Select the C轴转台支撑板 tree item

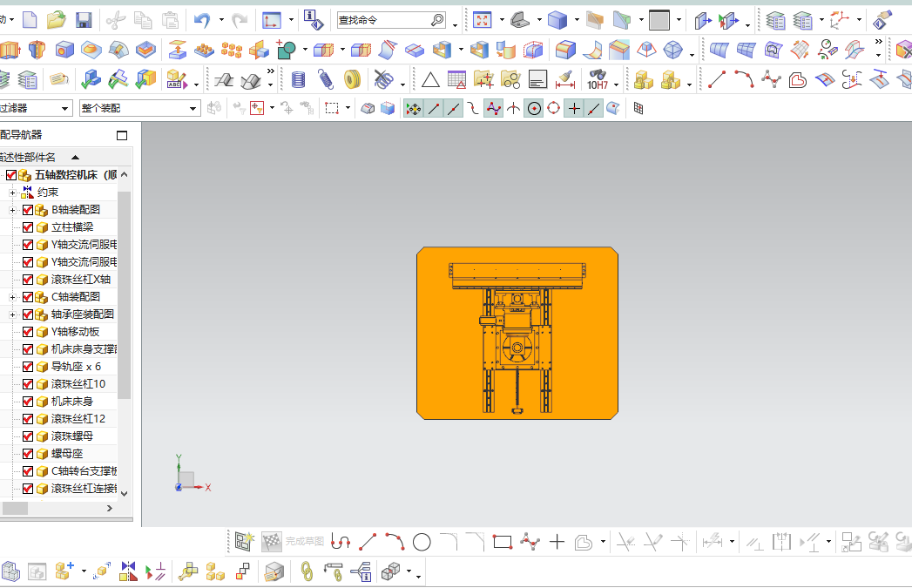click(x=84, y=471)
